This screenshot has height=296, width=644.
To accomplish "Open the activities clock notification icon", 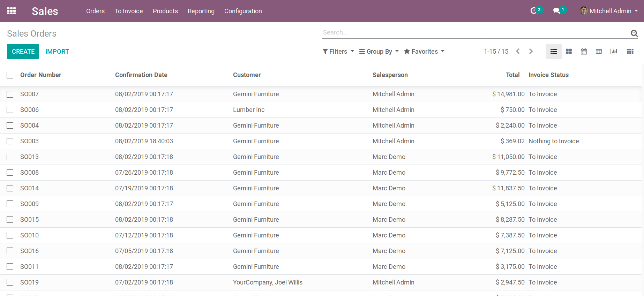I will coord(534,11).
